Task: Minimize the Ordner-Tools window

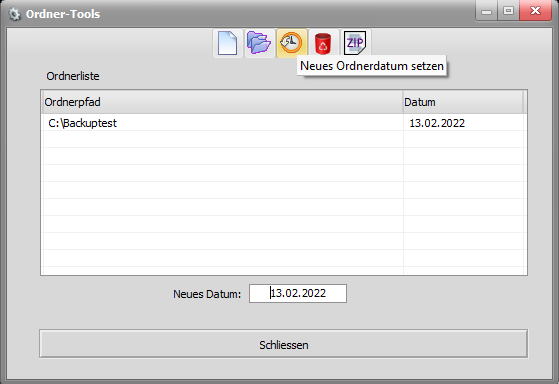Action: click(x=486, y=11)
